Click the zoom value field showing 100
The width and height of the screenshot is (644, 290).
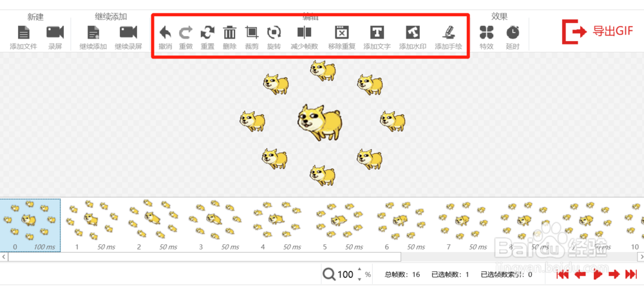point(345,275)
